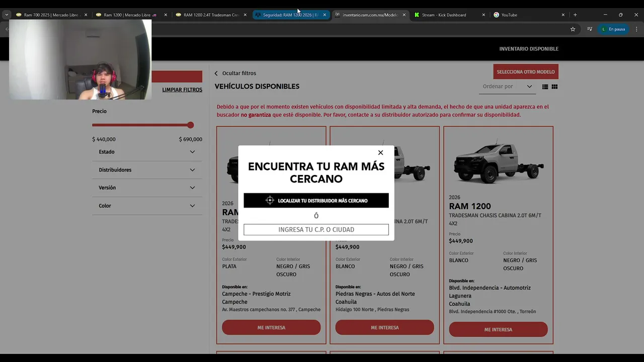
Task: Close the Stream - Kick Dashboard tab
Action: pyautogui.click(x=484, y=15)
